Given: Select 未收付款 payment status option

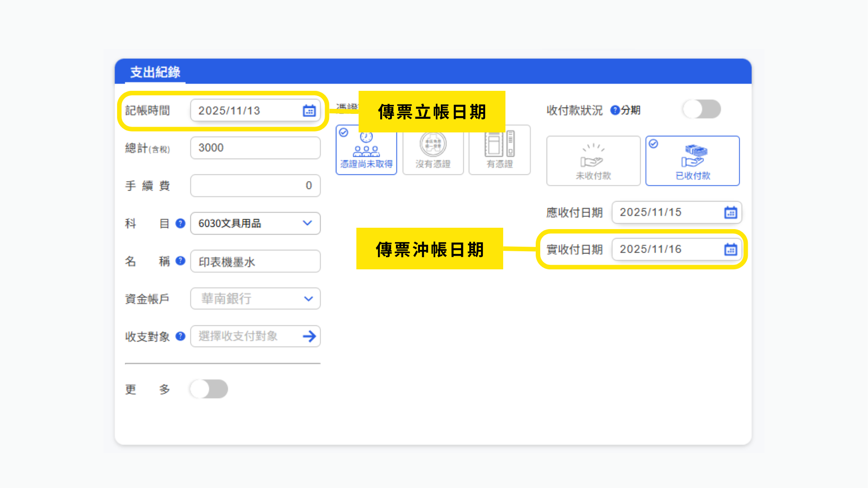Looking at the screenshot, I should (x=593, y=161).
